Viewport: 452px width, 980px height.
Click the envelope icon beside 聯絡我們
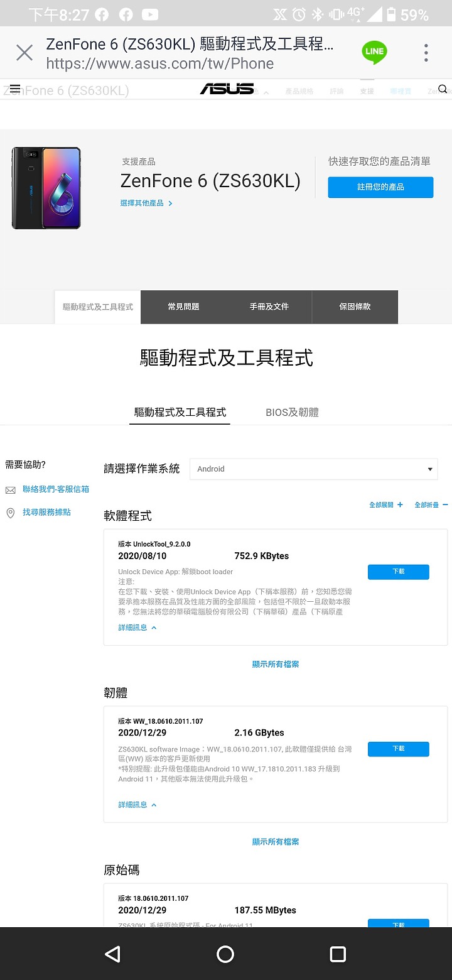(x=11, y=490)
